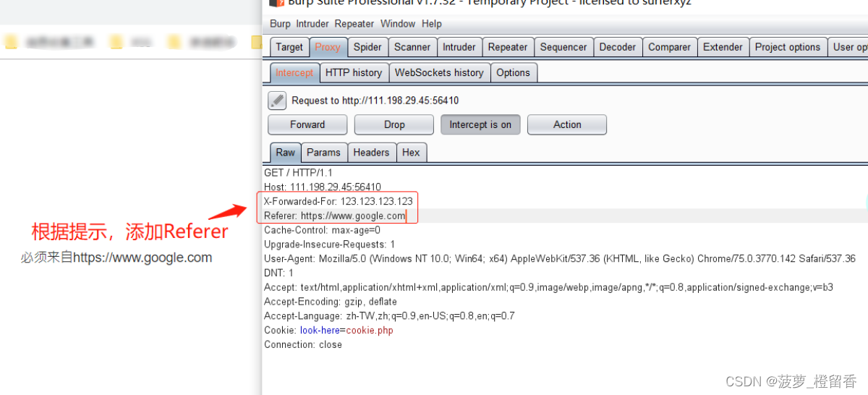The height and width of the screenshot is (395, 868).
Task: Go to the Intruder tool tab
Action: pyautogui.click(x=459, y=47)
